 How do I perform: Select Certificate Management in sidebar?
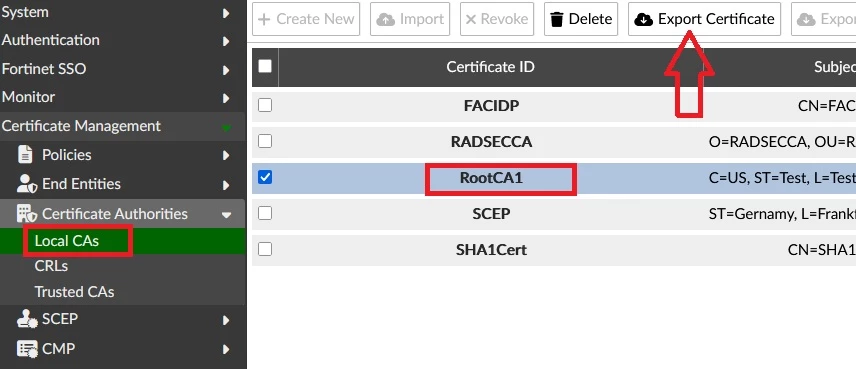122,126
